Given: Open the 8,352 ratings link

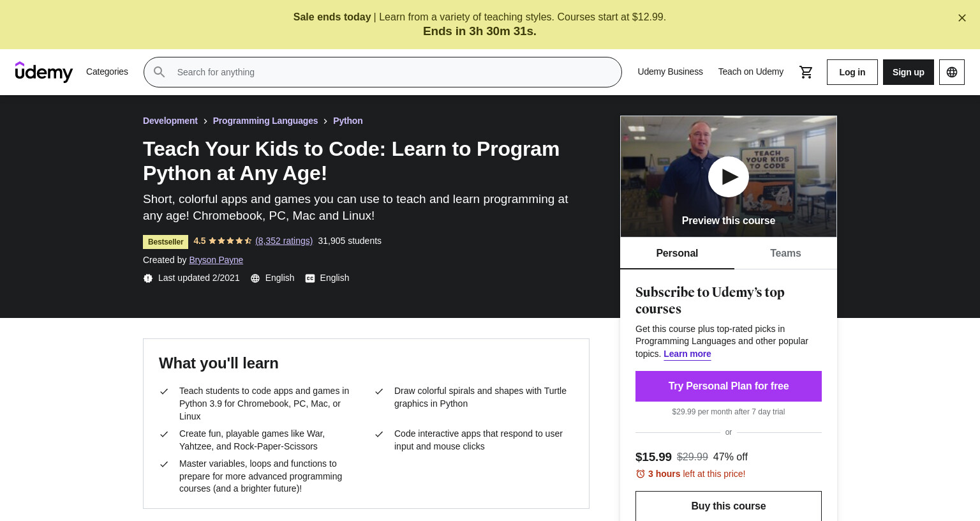Looking at the screenshot, I should pos(284,241).
